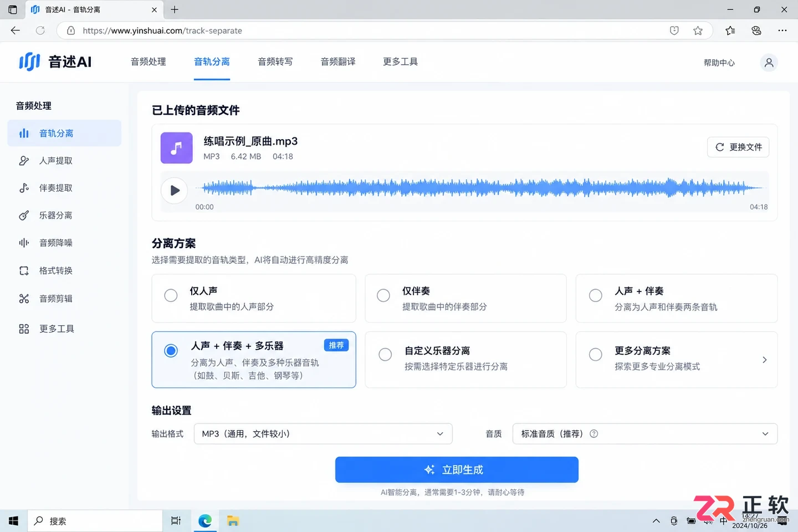Click the 伴奏提取 music note icon
The width and height of the screenshot is (798, 532).
24,188
